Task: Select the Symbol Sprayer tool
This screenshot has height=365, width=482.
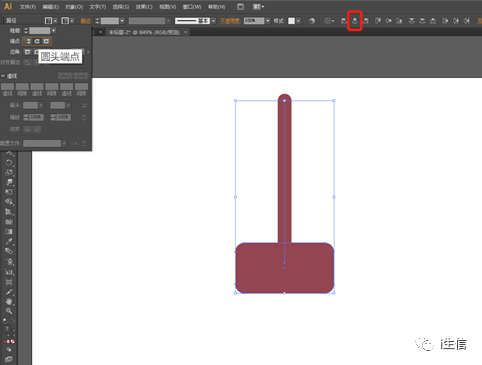Action: pyautogui.click(x=9, y=262)
